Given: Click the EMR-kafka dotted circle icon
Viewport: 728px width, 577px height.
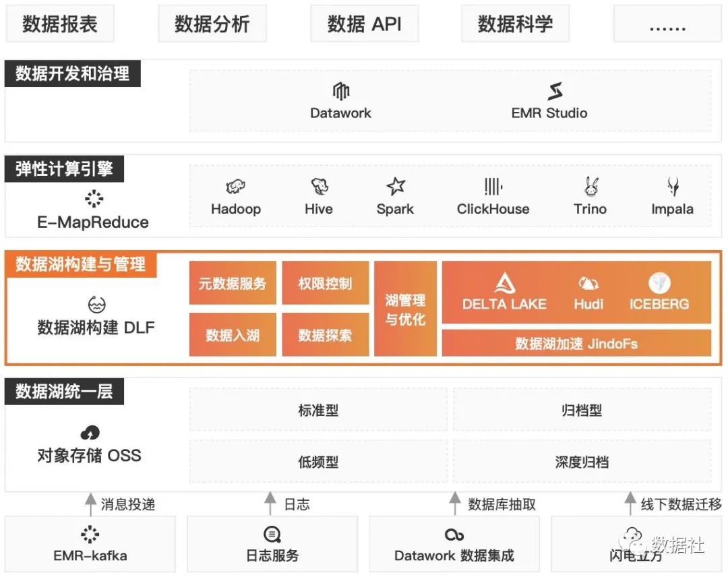Looking at the screenshot, I should (90, 534).
